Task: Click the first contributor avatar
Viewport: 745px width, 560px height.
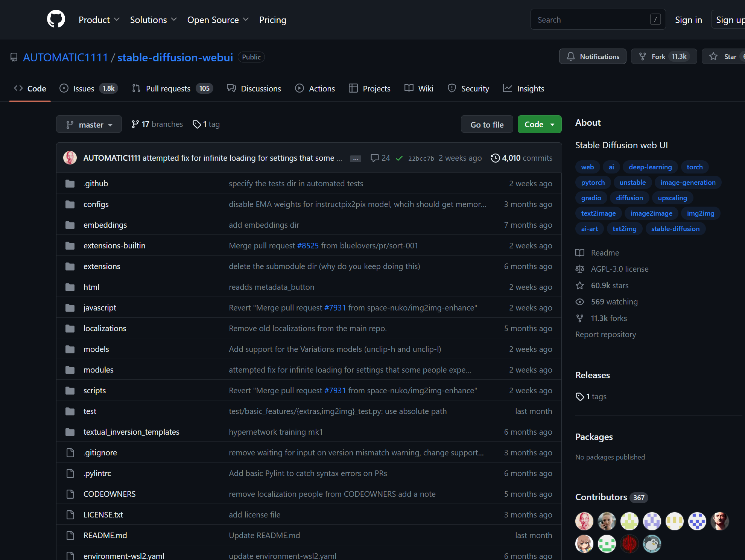Action: coord(584,521)
